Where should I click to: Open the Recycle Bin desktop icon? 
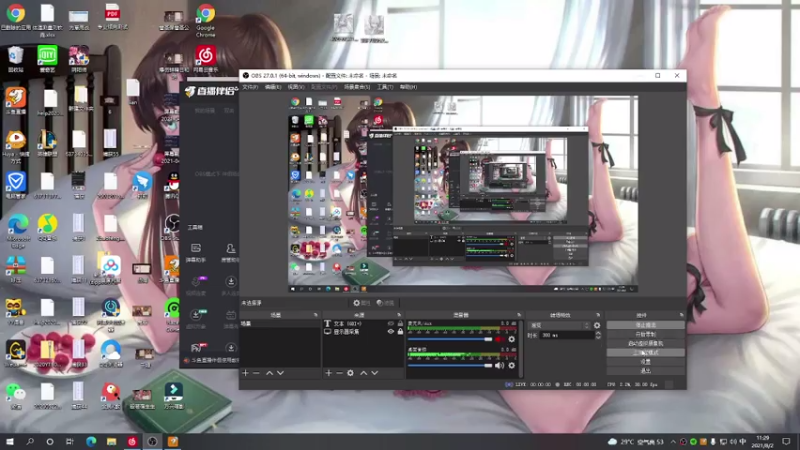[x=15, y=59]
